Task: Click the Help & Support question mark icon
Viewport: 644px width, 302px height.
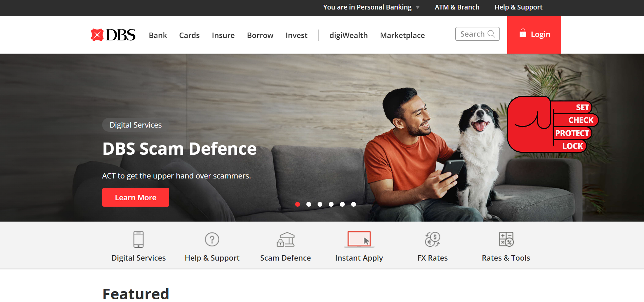Action: point(212,239)
